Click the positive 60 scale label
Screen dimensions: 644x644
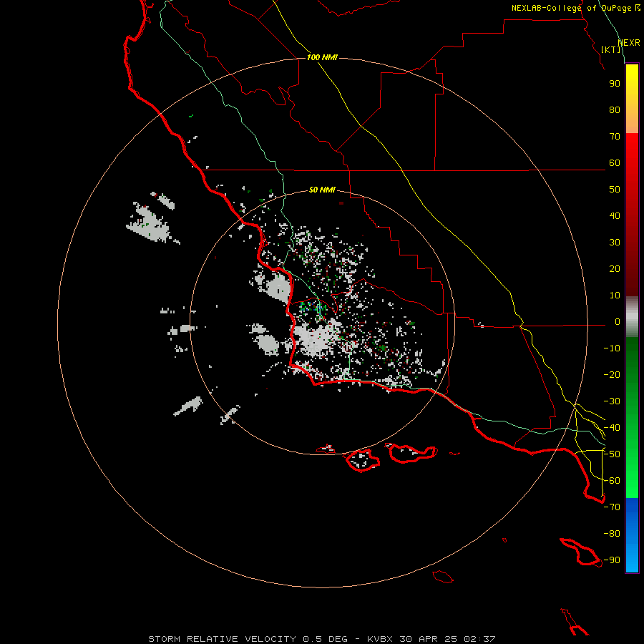point(615,163)
